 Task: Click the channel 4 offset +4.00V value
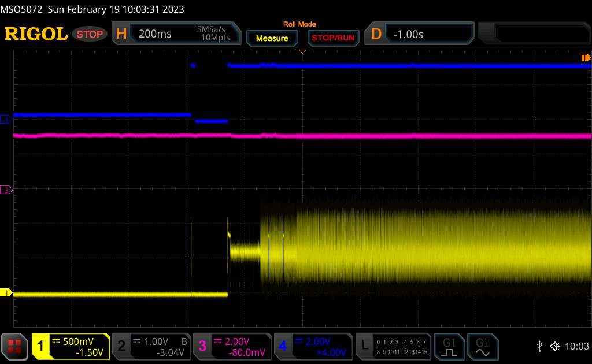331,352
